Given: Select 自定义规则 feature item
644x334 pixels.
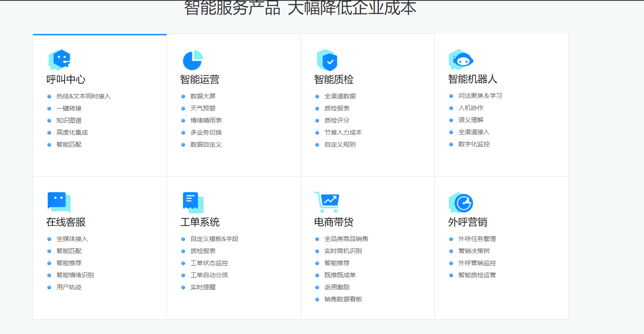Looking at the screenshot, I should tap(340, 144).
